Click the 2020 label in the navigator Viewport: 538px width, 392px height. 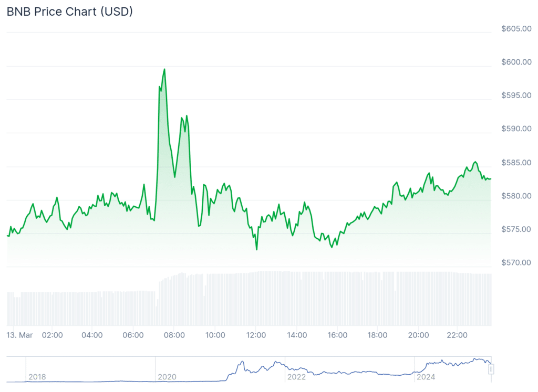point(166,377)
